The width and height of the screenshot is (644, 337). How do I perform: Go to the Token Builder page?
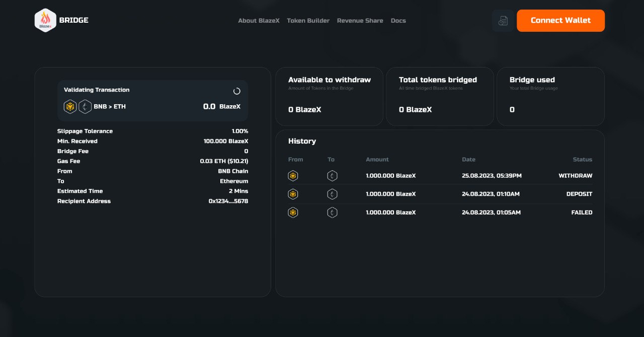point(308,21)
